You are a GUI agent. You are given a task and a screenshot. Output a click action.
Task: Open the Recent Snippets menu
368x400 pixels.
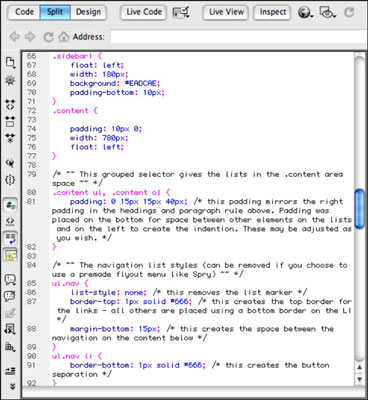click(10, 329)
